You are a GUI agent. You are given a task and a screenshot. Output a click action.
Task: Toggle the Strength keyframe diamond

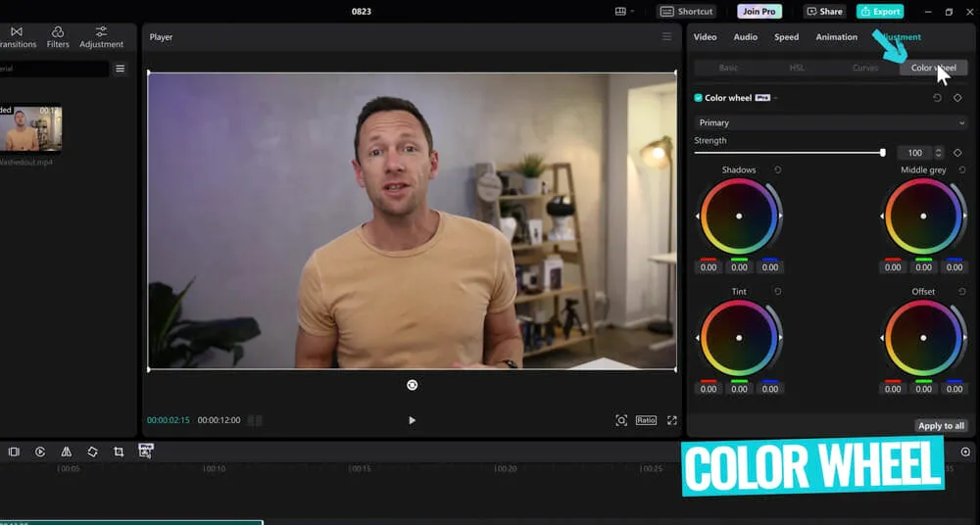click(x=957, y=153)
